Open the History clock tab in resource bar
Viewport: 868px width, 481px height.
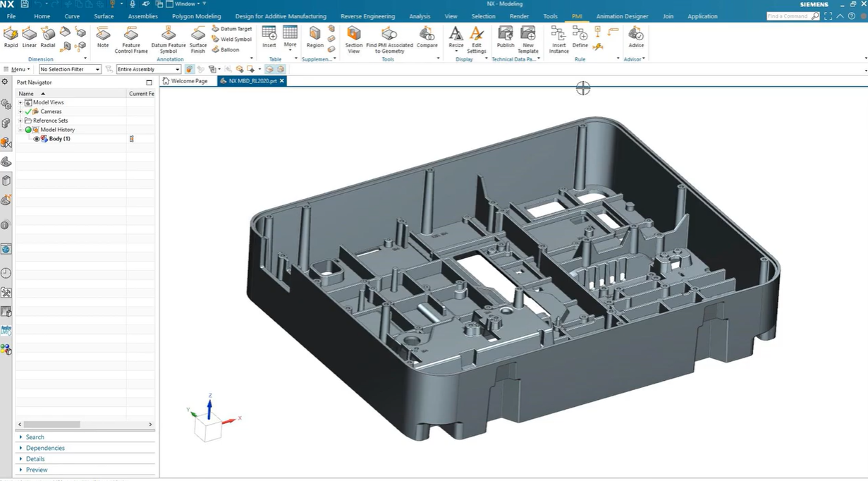click(x=6, y=273)
